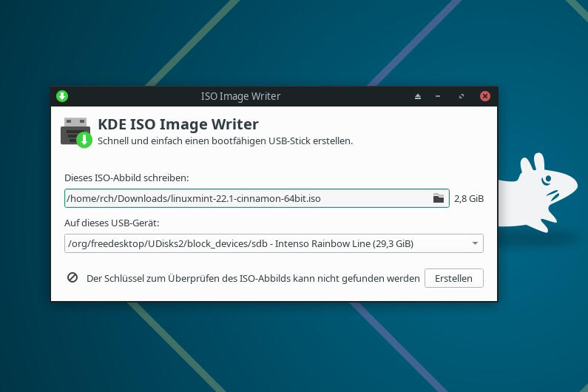The width and height of the screenshot is (588, 392).
Task: Click the 'Auf dieses USB-Gerät:' label
Action: click(112, 223)
